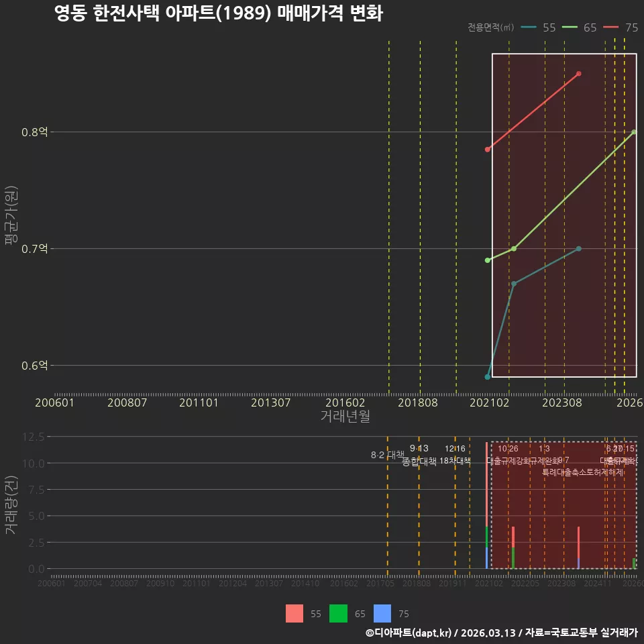
Task: Click the first red line data point
Action: [488, 150]
